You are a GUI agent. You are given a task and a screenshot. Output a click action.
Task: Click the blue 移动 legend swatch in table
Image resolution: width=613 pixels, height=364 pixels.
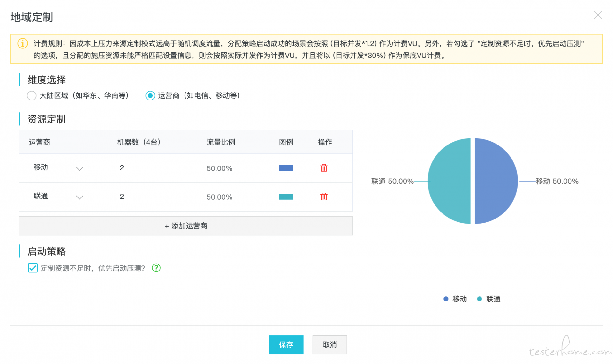(286, 168)
